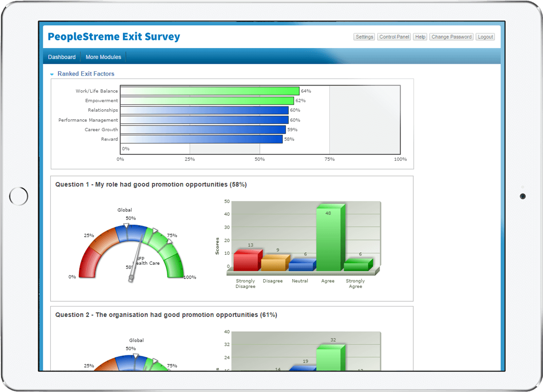543x392 pixels.
Task: Click the Global marker on Question 1 gauge
Action: pyautogui.click(x=126, y=226)
